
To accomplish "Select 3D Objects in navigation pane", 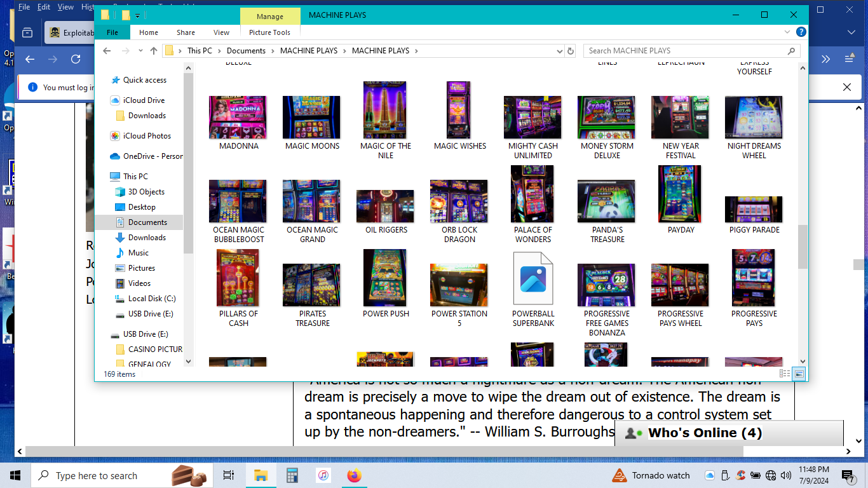I will coord(146,192).
